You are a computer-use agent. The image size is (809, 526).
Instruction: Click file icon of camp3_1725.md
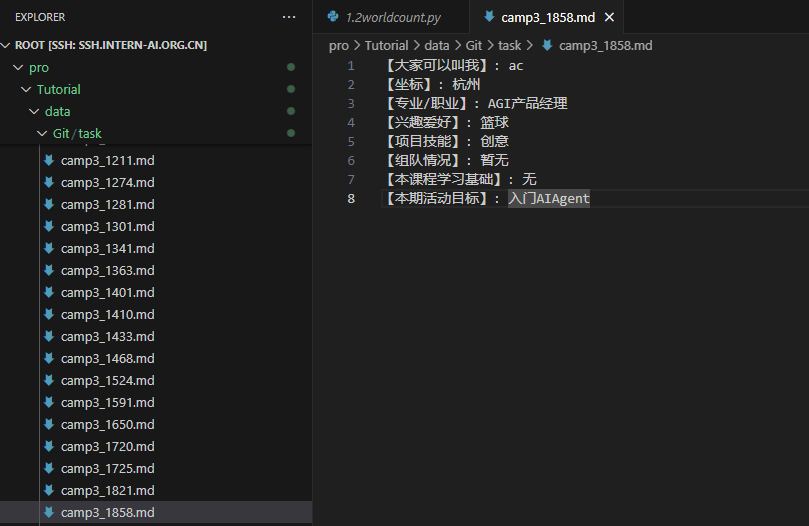pos(49,469)
